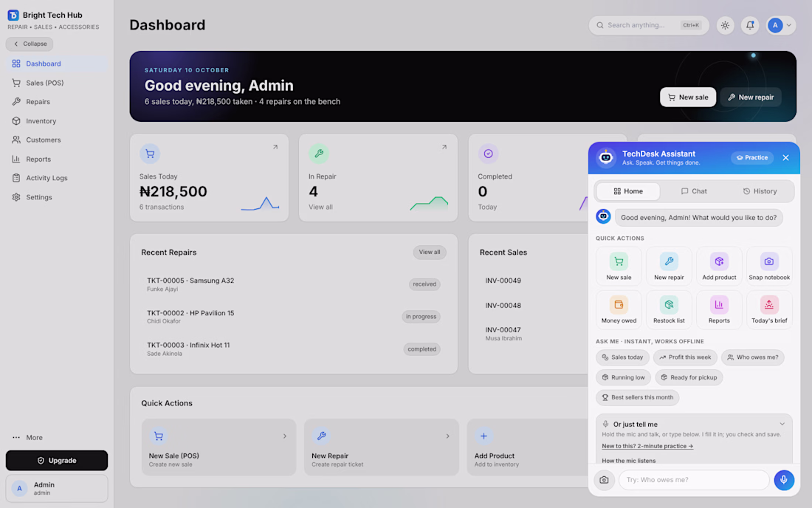Switch to the assistant History tab
Screen dimensions: 812x508
point(760,191)
